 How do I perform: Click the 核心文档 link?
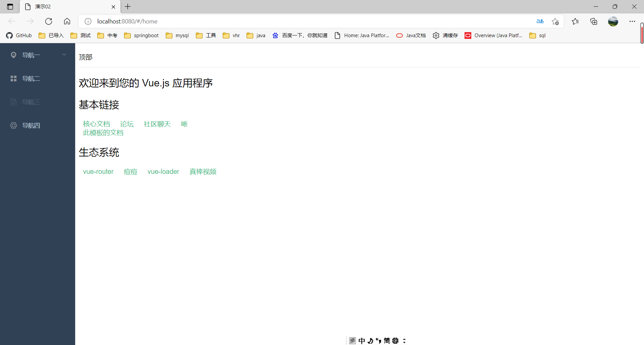click(96, 124)
